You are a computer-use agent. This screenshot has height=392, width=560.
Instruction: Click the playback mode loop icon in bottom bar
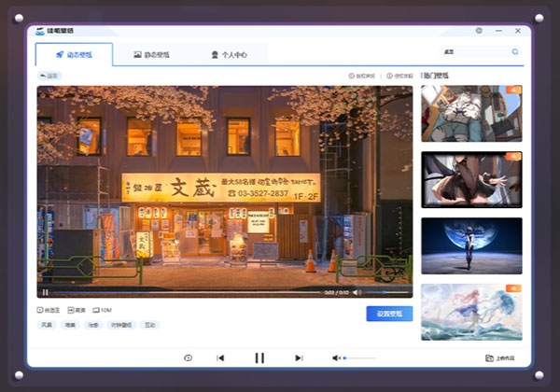coord(188,357)
